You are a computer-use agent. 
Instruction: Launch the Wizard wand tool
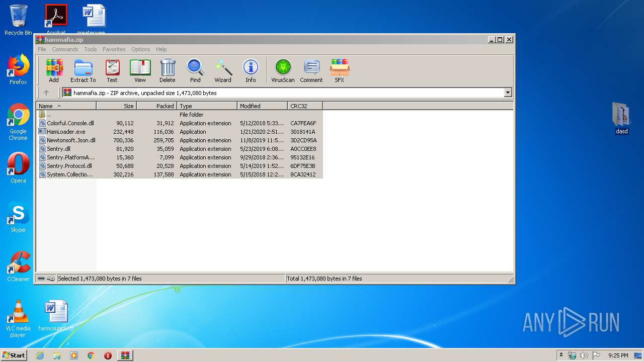point(223,71)
